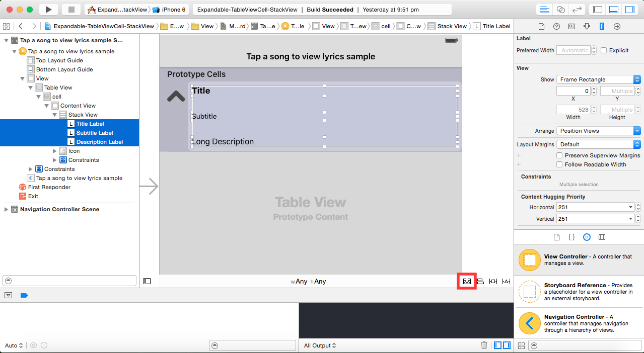Select Top Layout Guide in outline

(59, 60)
